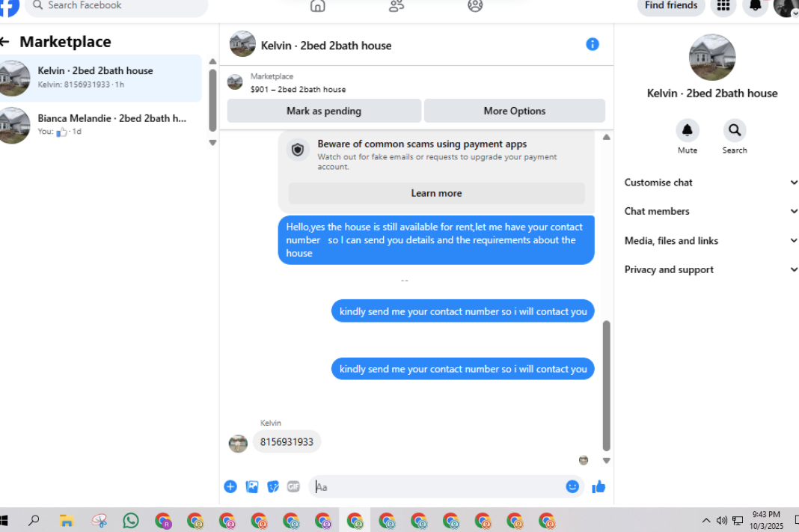Open the Bianca Melandie conversation
Image resolution: width=799 pixels, height=532 pixels.
(100, 125)
